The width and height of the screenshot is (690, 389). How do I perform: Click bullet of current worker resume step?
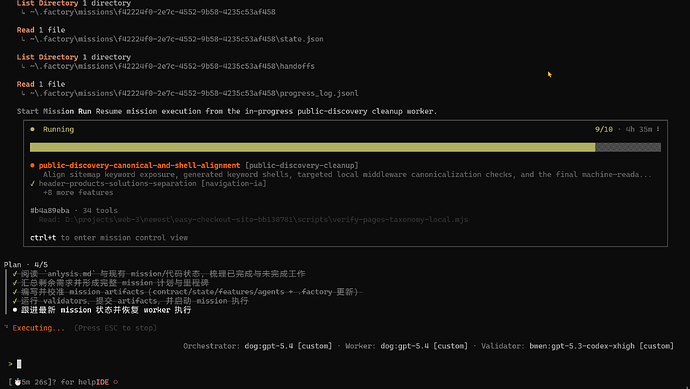[x=15, y=310]
